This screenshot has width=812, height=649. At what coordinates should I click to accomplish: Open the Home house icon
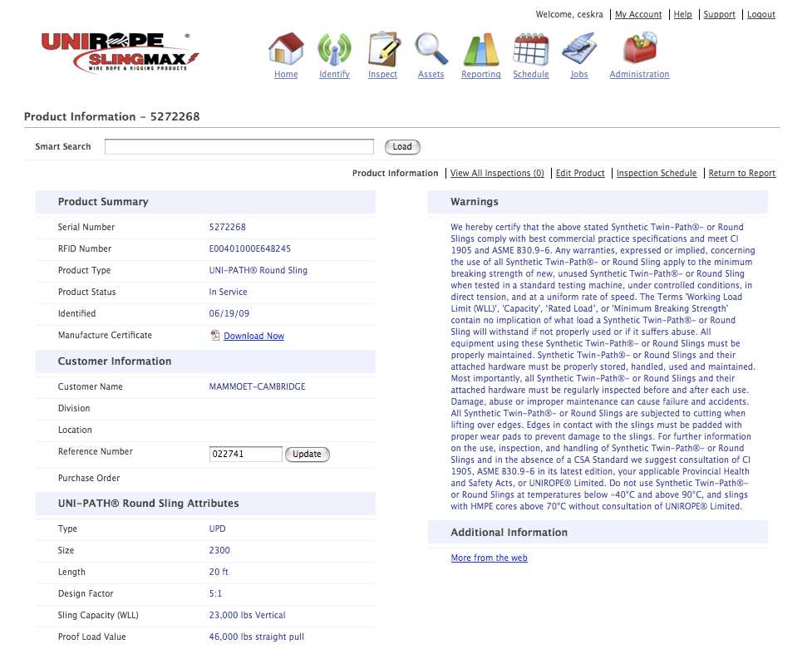[286, 48]
